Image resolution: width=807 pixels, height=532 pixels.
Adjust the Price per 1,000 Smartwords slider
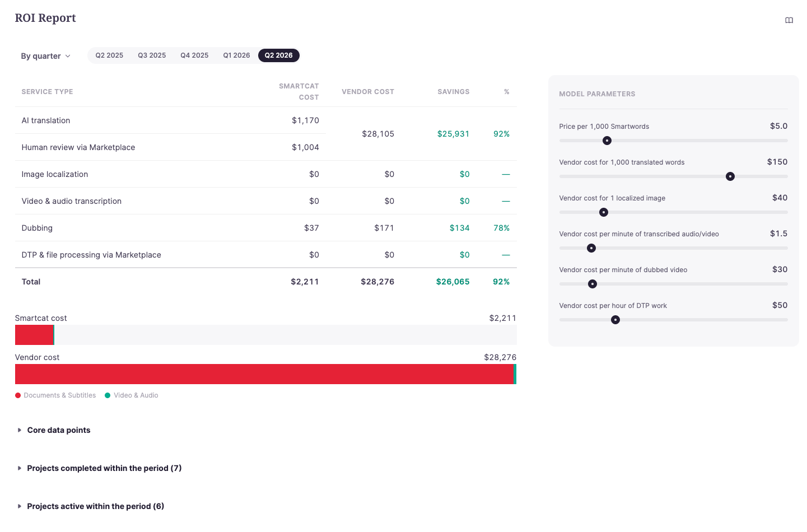click(607, 141)
